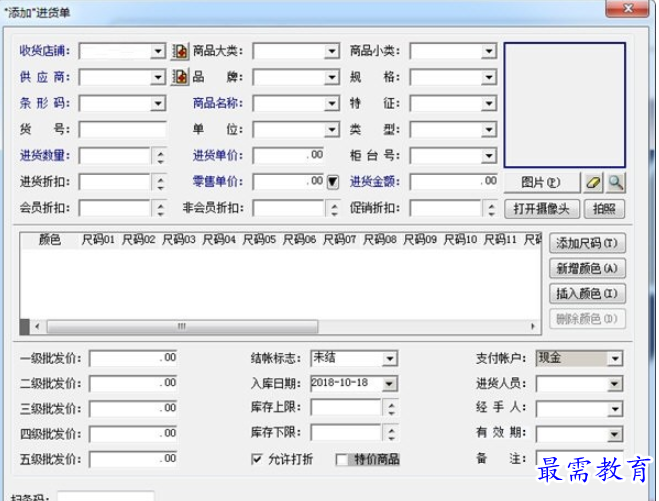Click the 会员折扣 spinner arrows

[x=160, y=208]
